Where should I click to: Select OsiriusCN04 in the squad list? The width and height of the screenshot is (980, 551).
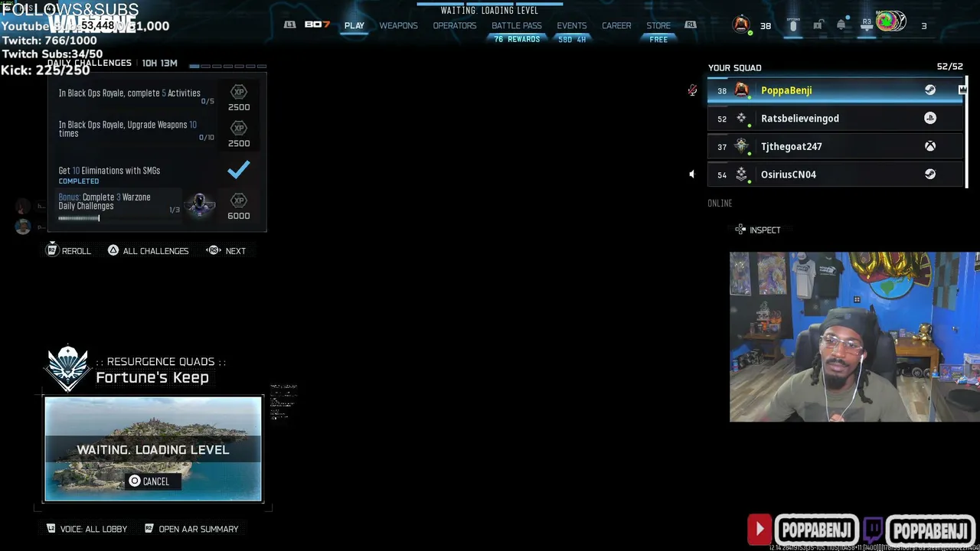pos(835,174)
